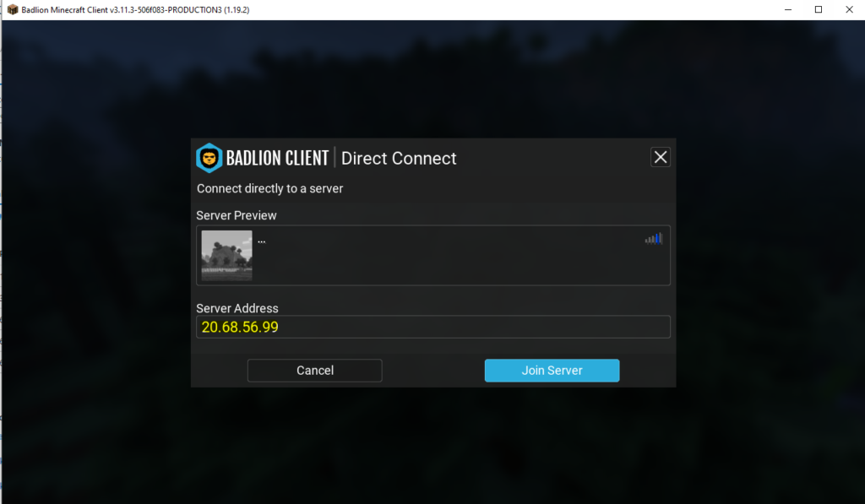Hit the blue Join Server button

552,371
